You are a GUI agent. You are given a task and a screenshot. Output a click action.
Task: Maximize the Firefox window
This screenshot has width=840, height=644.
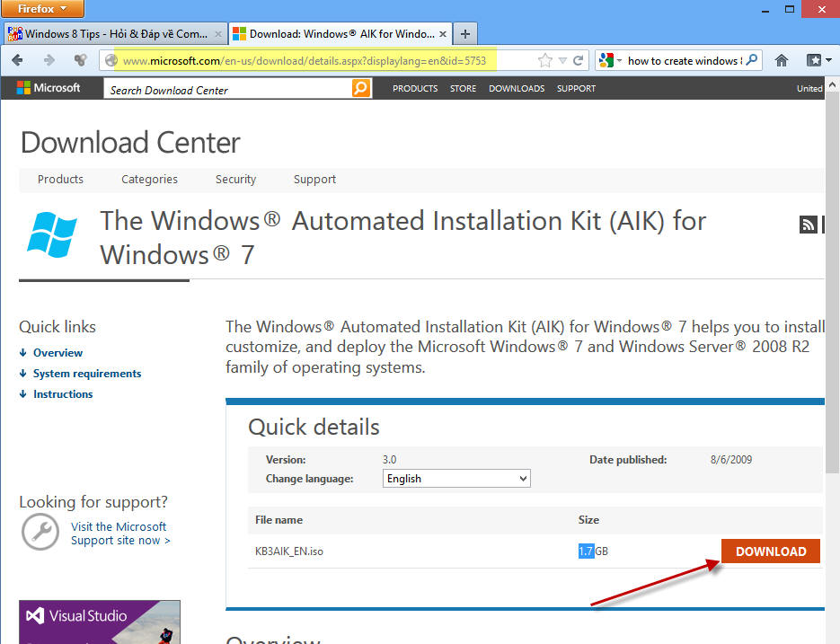[x=790, y=9]
